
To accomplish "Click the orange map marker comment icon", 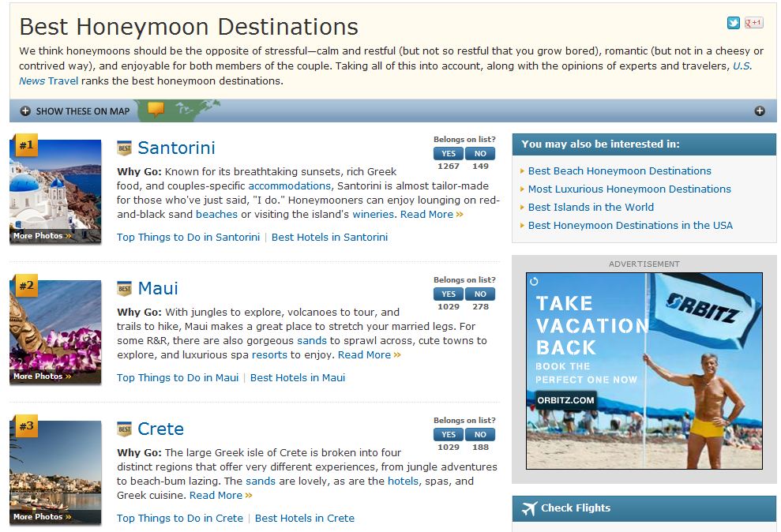I will [x=156, y=109].
